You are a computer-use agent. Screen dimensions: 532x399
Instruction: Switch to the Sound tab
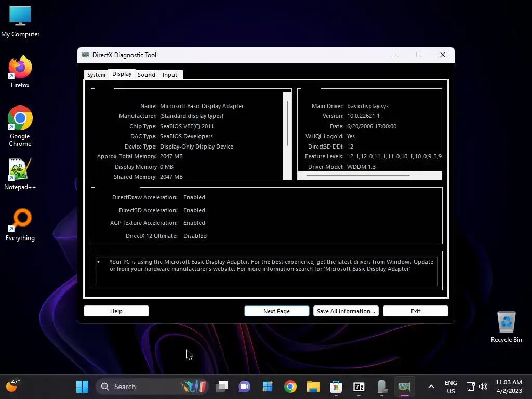147,75
